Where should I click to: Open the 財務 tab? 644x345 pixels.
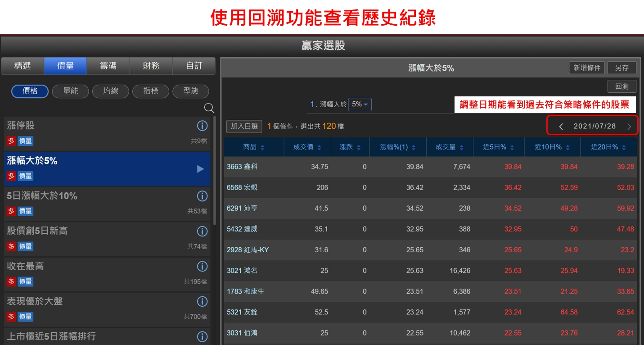[x=151, y=66]
